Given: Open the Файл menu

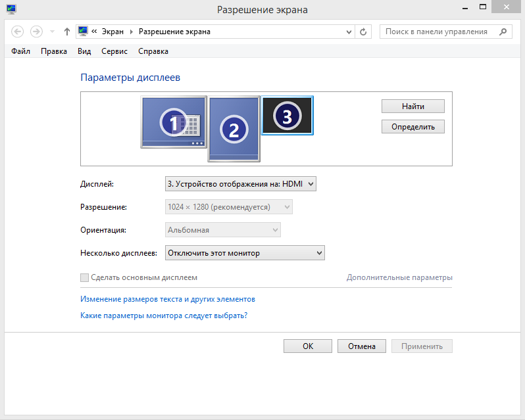Looking at the screenshot, I should pos(21,51).
